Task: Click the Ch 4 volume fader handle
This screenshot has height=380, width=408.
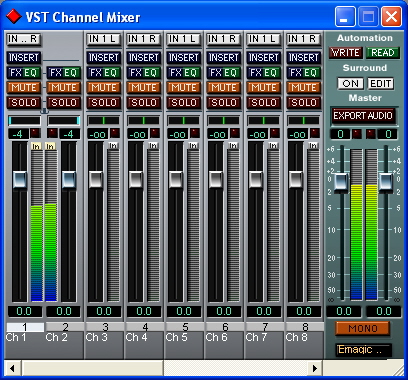Action: [x=136, y=180]
